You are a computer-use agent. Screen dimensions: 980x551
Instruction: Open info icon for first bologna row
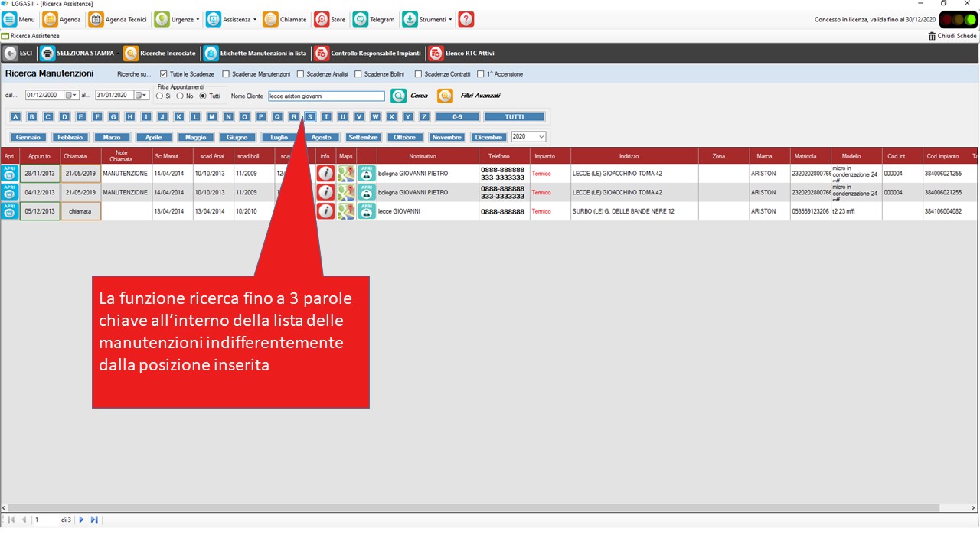pos(325,174)
